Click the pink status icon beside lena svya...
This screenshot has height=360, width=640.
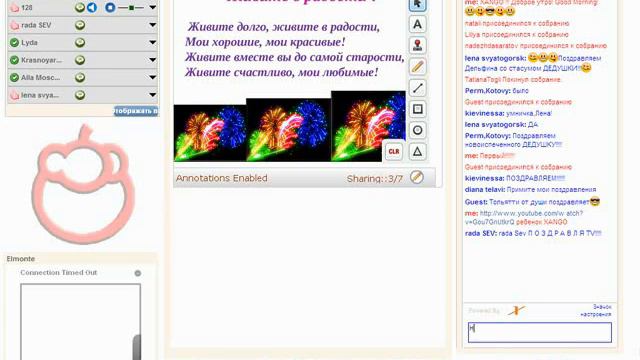coord(14,95)
